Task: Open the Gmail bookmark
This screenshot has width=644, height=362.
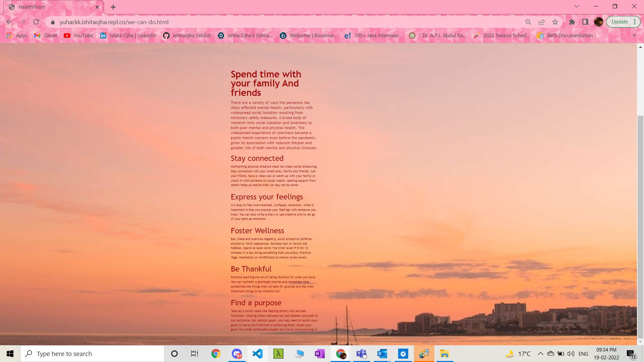Action: [x=46, y=36]
